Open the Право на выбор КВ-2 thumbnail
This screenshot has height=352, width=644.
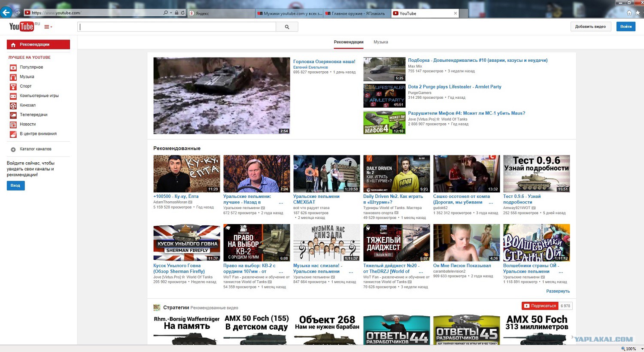click(257, 243)
